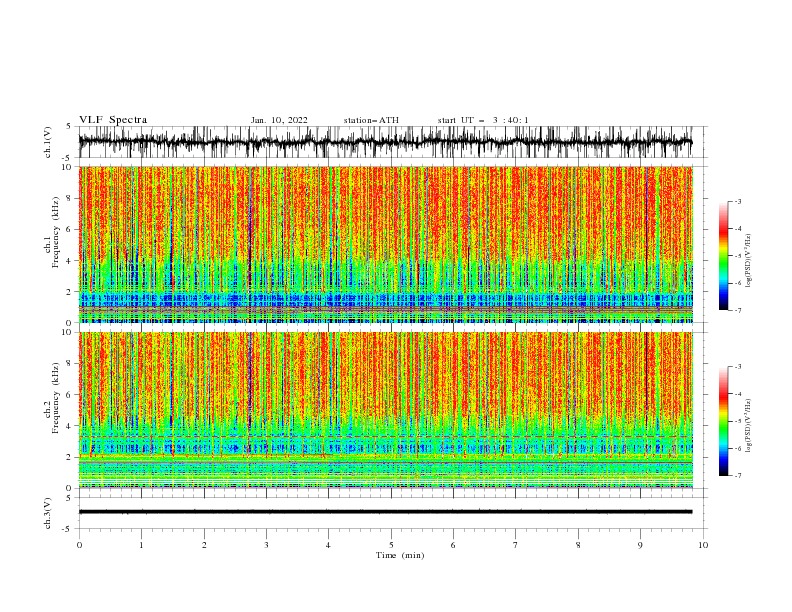Click the flat ch.3 waveform trace
Image resolution: width=792 pixels, height=612 pixels.
click(385, 512)
